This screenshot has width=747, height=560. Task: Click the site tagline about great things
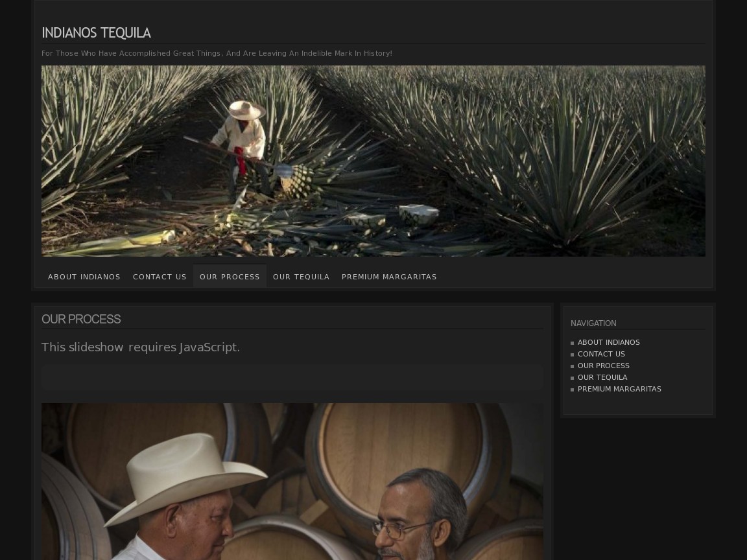217,53
